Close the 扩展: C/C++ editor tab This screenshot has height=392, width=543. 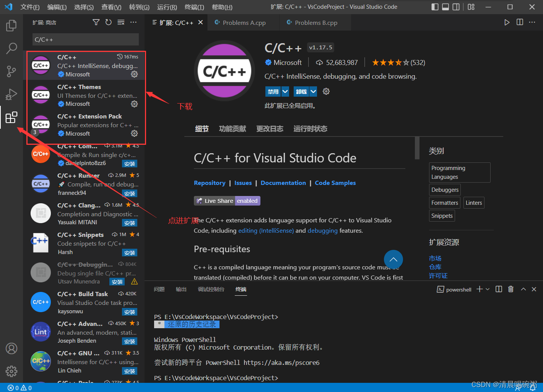[x=200, y=23]
